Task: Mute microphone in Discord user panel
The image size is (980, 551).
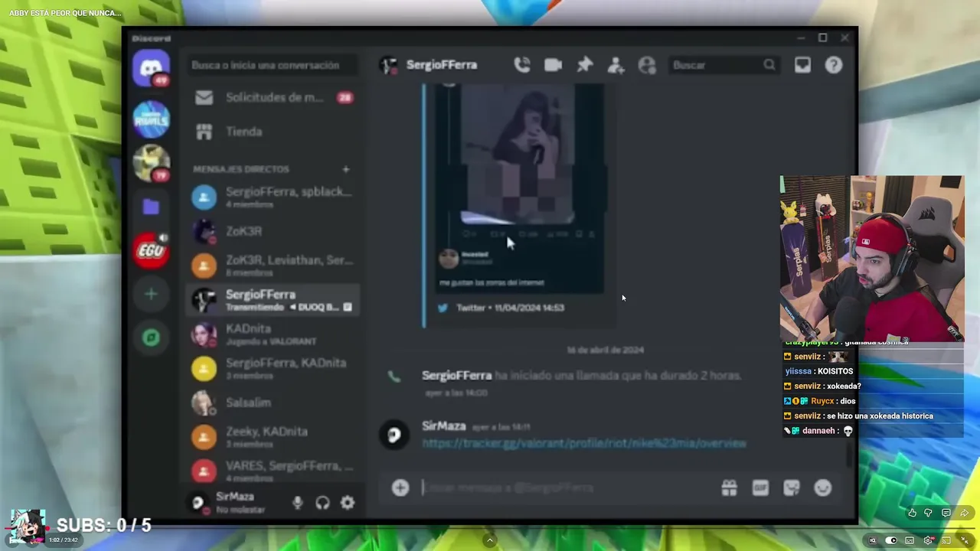Action: point(298,503)
